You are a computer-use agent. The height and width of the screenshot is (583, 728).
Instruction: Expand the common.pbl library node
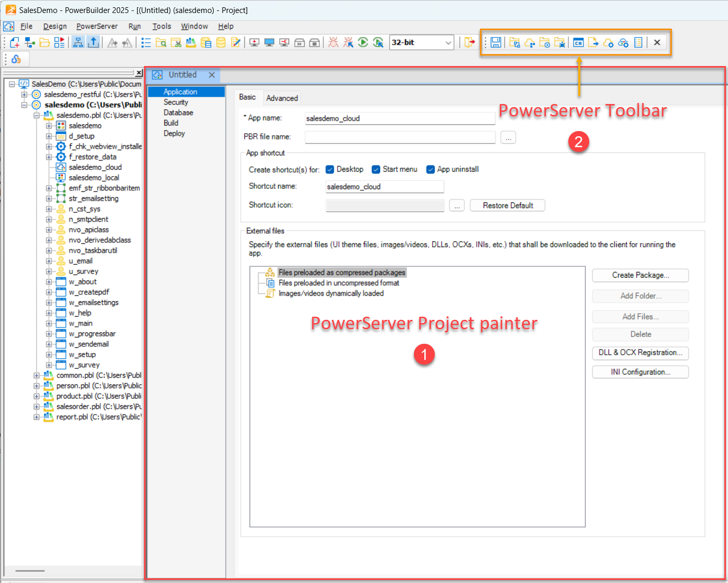(36, 375)
